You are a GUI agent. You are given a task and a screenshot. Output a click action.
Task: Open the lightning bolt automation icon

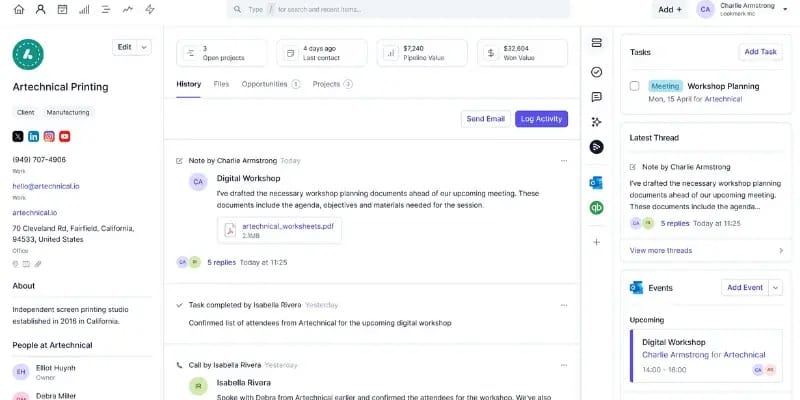[149, 9]
